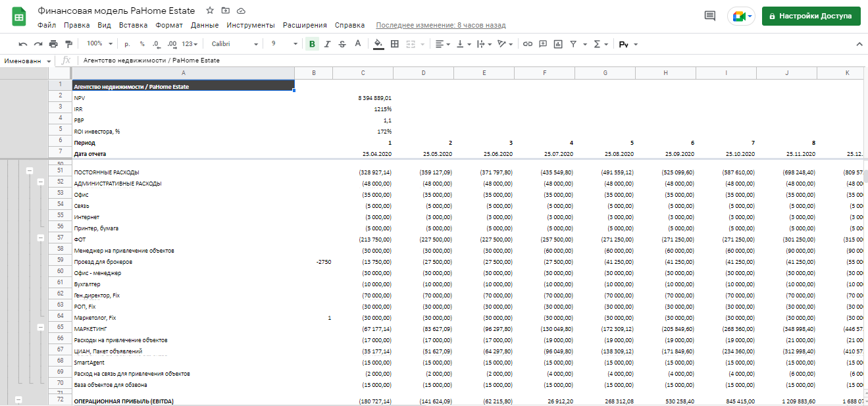Click the Move to folder icon
Image resolution: width=868 pixels, height=406 pixels.
click(226, 11)
